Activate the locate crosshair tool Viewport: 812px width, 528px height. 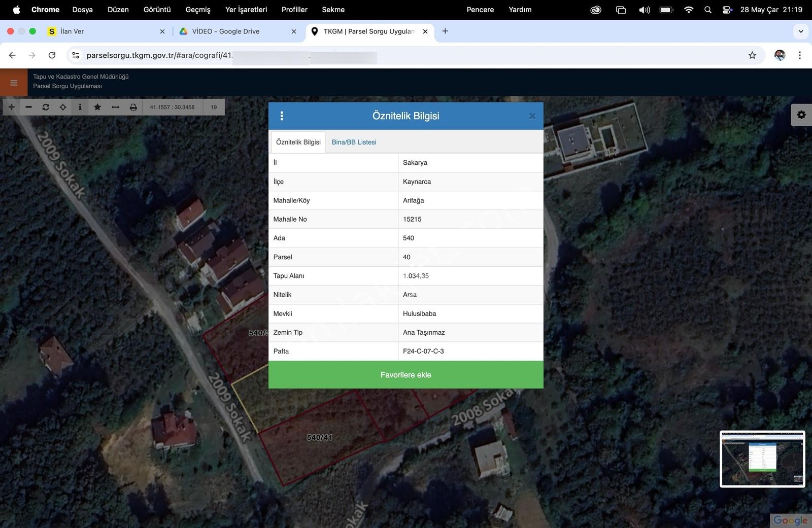tap(63, 107)
